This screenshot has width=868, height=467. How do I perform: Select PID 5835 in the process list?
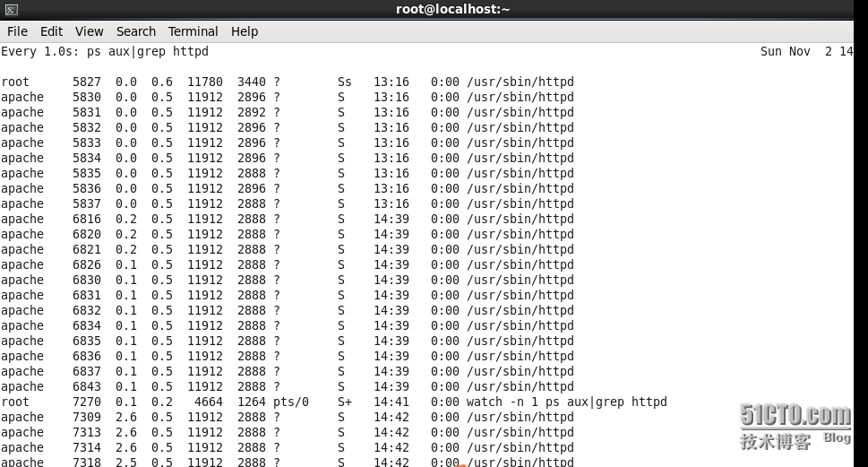87,173
